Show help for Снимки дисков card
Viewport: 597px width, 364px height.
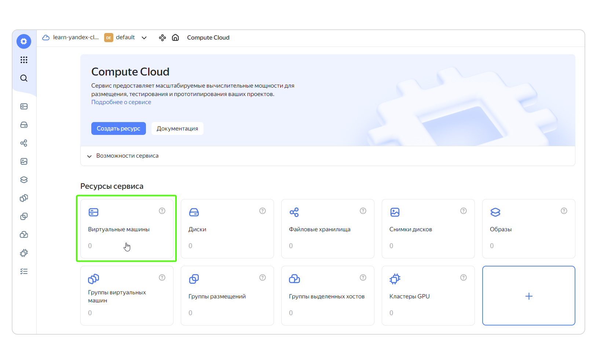(x=464, y=211)
